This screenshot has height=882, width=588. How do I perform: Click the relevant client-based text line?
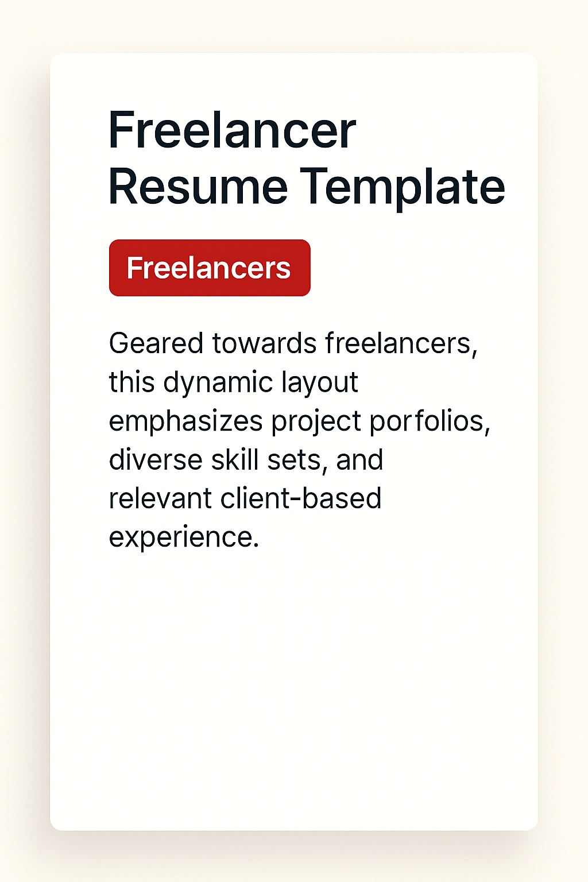point(245,498)
